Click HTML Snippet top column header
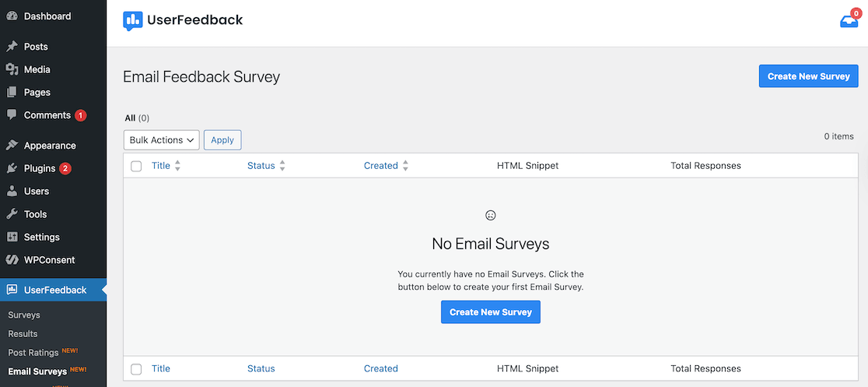 pyautogui.click(x=527, y=166)
